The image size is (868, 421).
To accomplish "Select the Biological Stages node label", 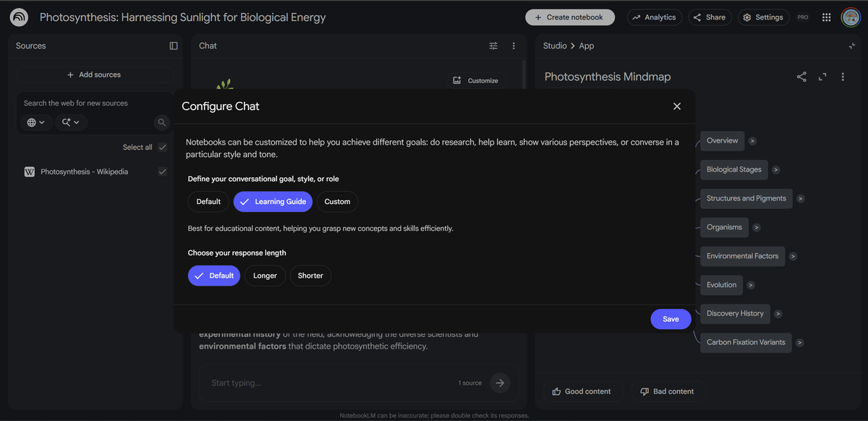I will coord(734,170).
